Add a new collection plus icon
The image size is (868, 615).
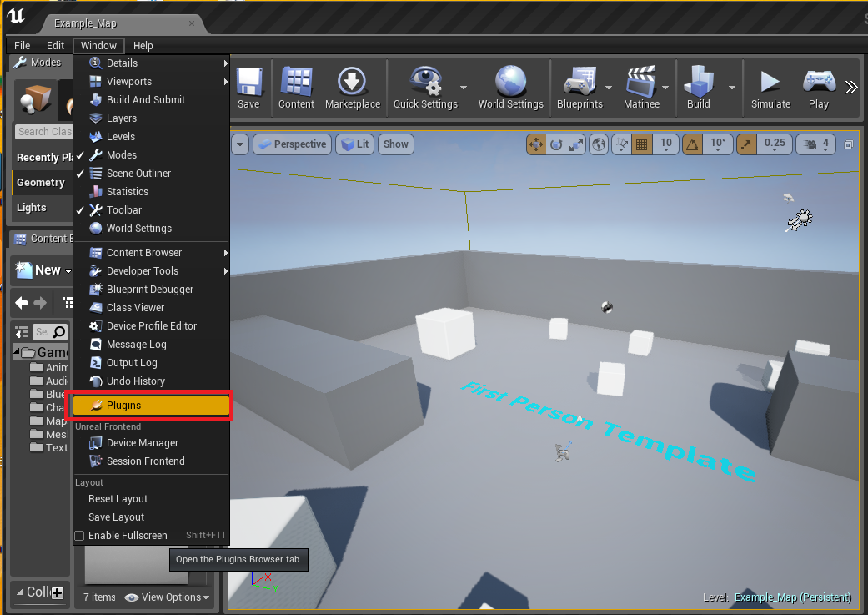[x=57, y=592]
